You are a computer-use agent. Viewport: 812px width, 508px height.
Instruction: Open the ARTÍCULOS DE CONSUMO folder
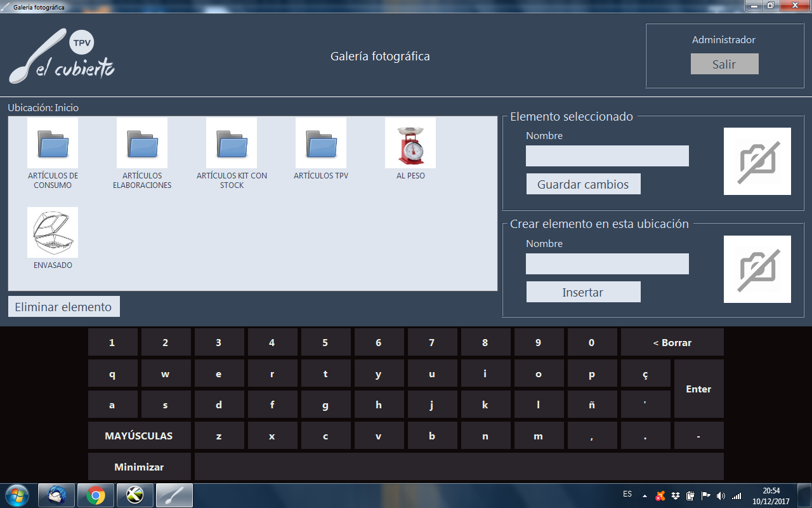click(53, 143)
